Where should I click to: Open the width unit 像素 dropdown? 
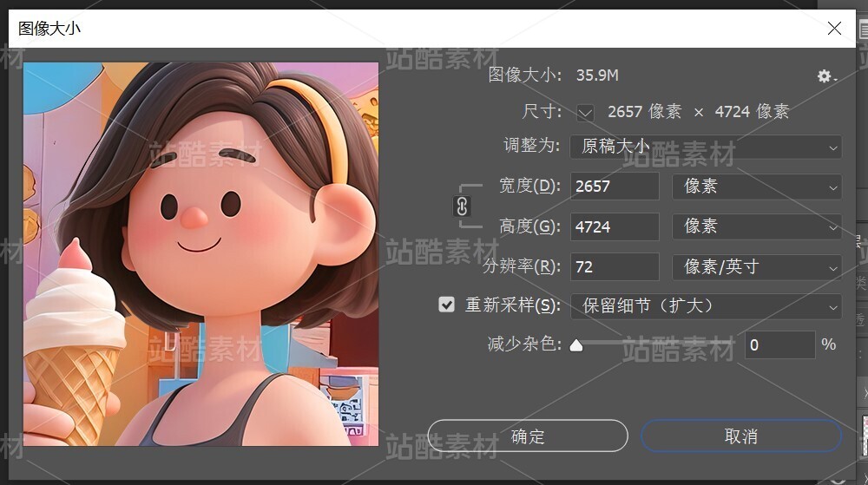757,187
